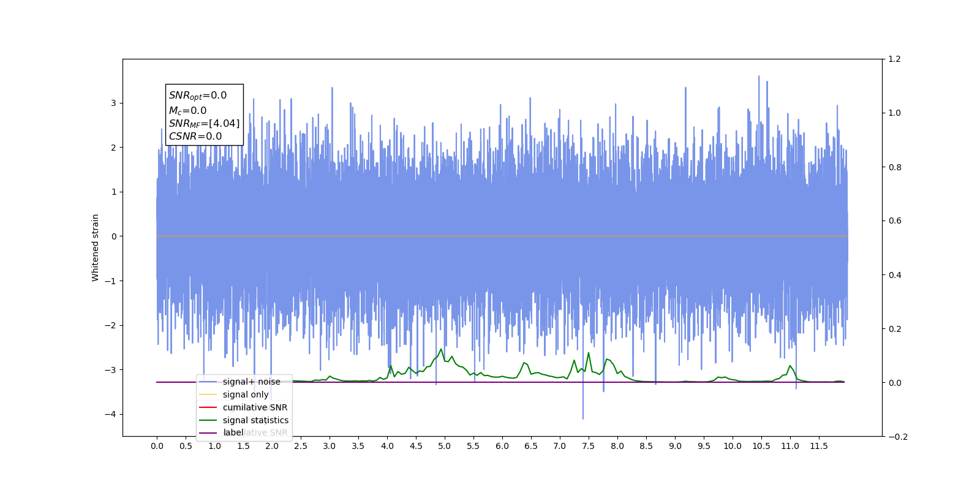Click the orange line sample beside 'signal only'
The width and height of the screenshot is (980, 490).
tap(208, 394)
